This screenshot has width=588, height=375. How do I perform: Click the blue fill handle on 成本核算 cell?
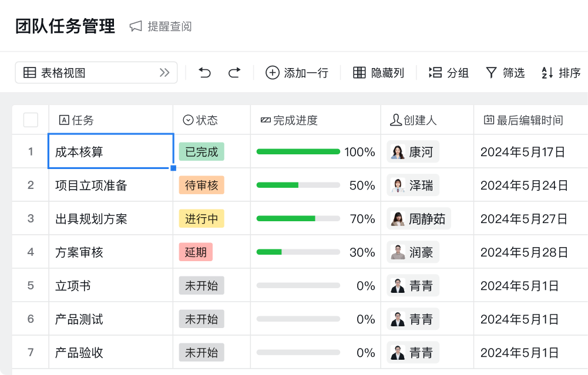[173, 168]
